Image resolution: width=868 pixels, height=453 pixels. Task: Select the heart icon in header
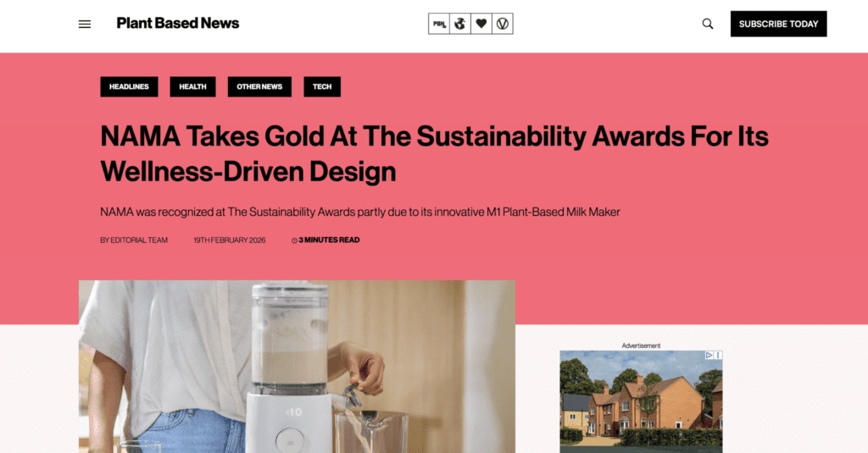coord(481,24)
